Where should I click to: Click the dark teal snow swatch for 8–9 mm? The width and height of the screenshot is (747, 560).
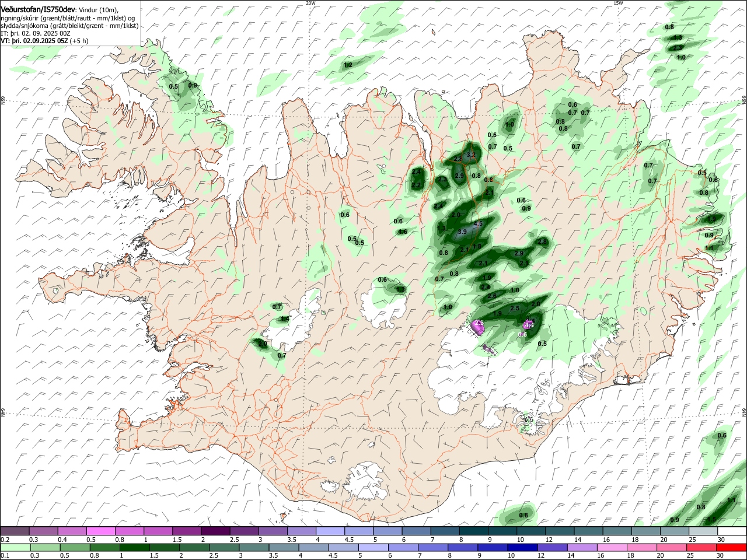click(x=473, y=531)
